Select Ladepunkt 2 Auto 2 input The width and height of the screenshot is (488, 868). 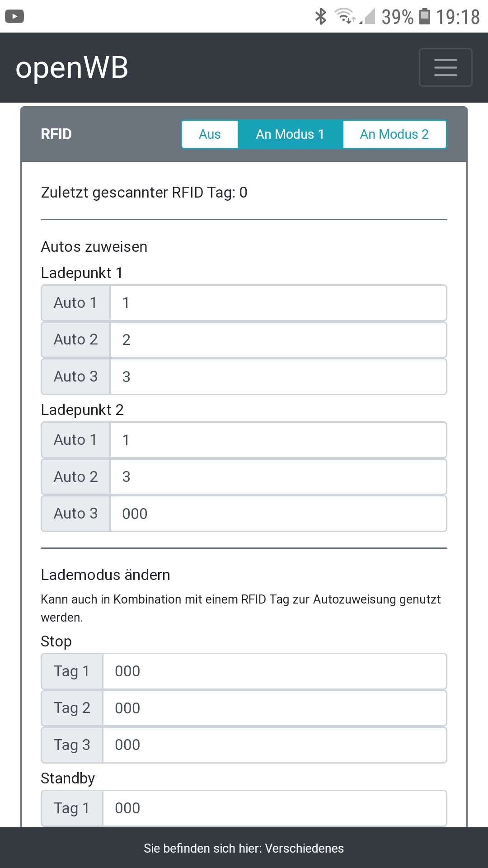pos(278,477)
